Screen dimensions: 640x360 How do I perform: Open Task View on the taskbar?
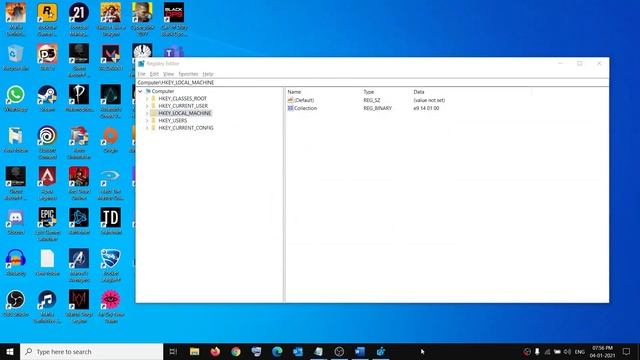(173, 351)
